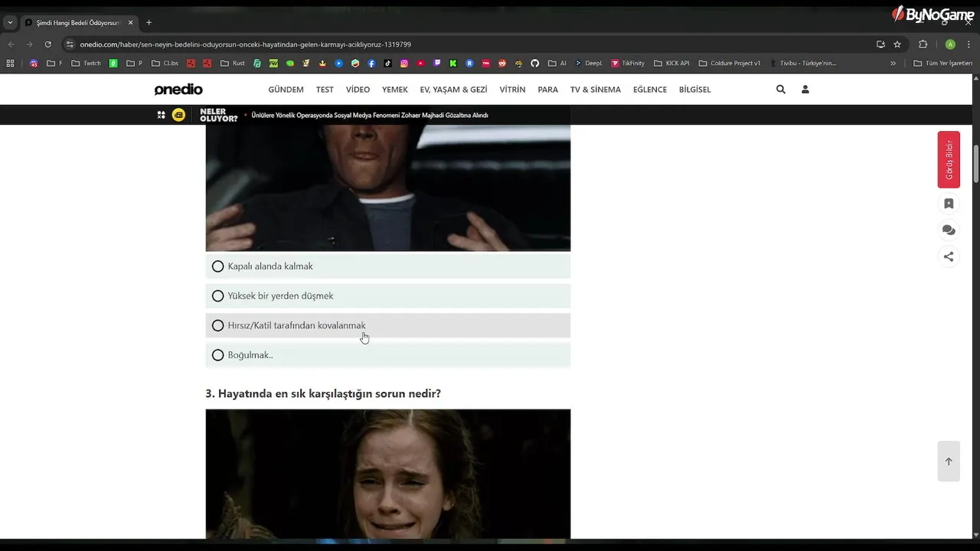Open the Chrome apps grid in the bookmarks bar
This screenshot has width=980, height=551.
click(10, 64)
